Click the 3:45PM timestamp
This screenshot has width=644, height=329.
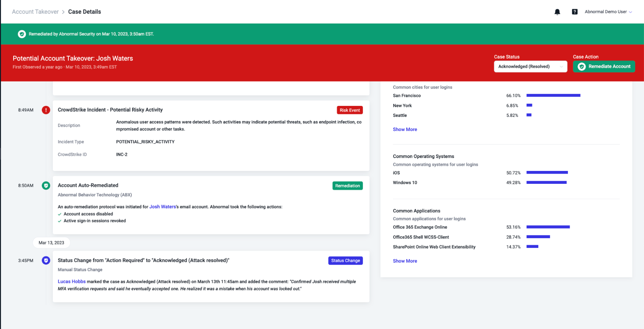tap(26, 261)
